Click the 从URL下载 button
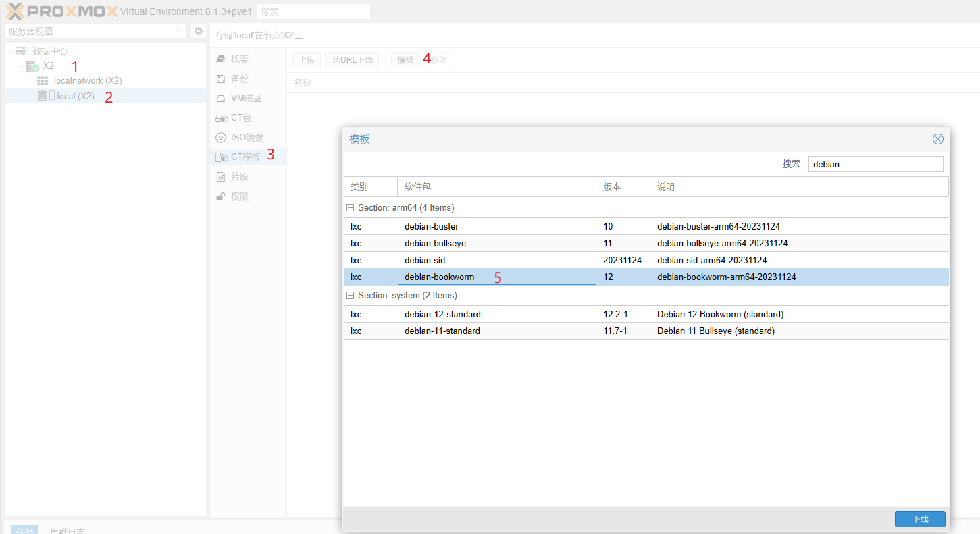The height and width of the screenshot is (534, 980). [x=352, y=60]
